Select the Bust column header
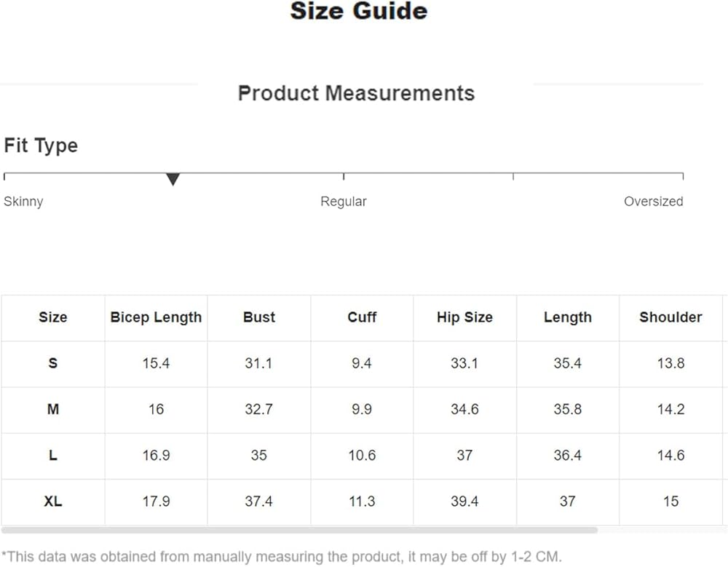This screenshot has height=567, width=728. tap(259, 317)
